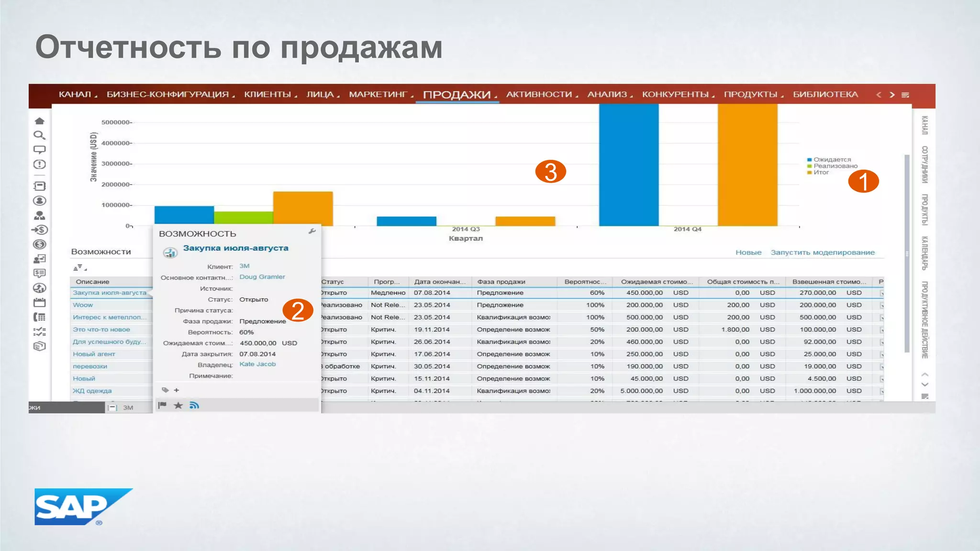Open the arrow-dollar leads icon in sidebar
The width and height of the screenshot is (980, 551).
tap(40, 230)
